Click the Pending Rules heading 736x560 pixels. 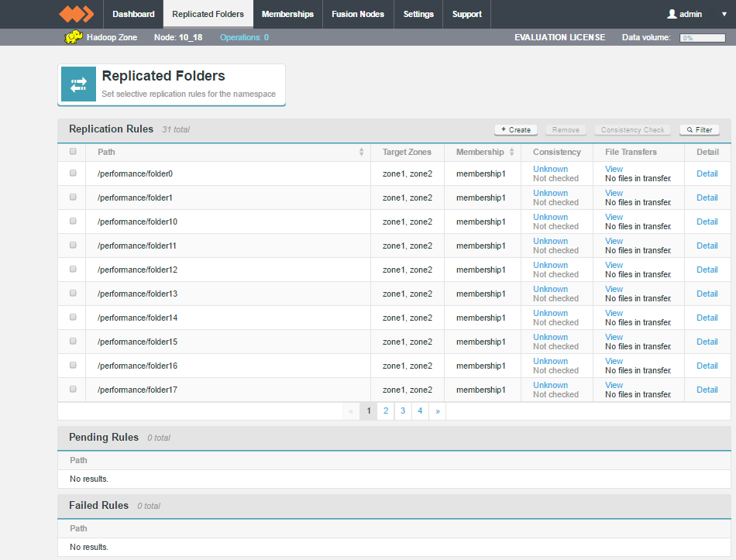[x=104, y=437]
